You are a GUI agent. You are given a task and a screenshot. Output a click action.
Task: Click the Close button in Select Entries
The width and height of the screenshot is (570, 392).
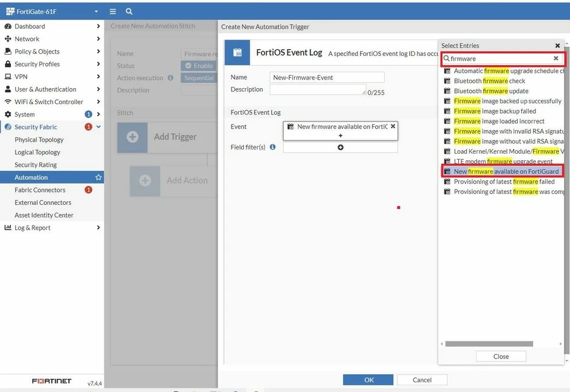pyautogui.click(x=501, y=356)
